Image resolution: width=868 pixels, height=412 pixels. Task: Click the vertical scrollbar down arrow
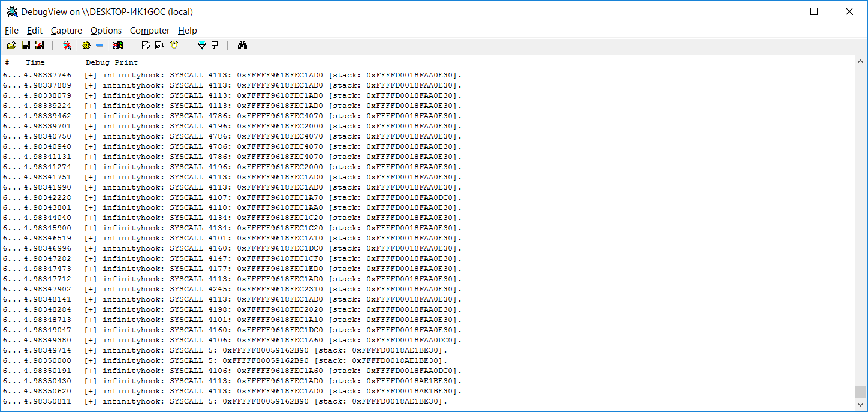tap(861, 404)
